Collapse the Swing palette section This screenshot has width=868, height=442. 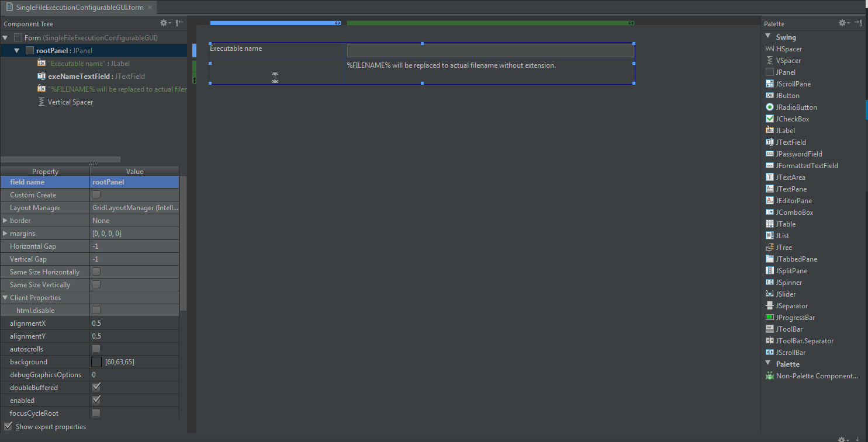click(x=769, y=37)
